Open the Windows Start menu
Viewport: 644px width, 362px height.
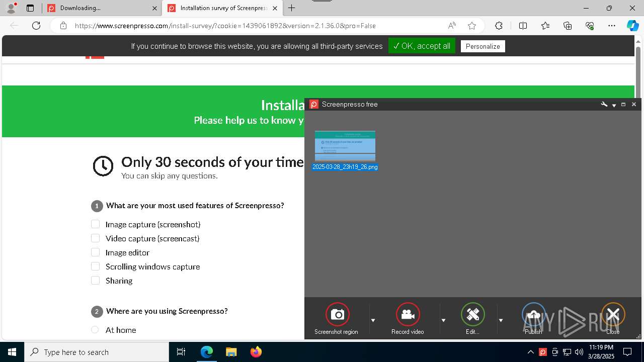[x=12, y=352]
